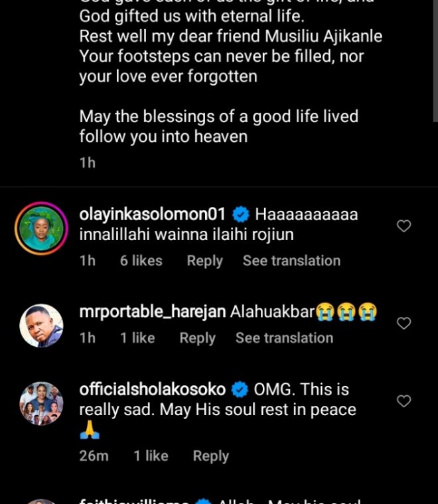Viewport: 438px width, 504px height.
Task: Open the 1 like count under officialsholakosoko
Action: (151, 456)
